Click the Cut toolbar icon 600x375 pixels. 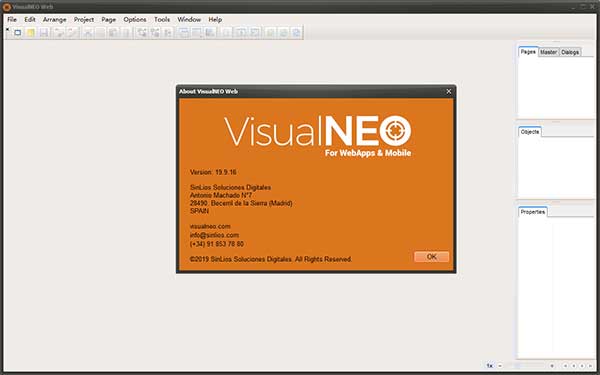[x=88, y=33]
